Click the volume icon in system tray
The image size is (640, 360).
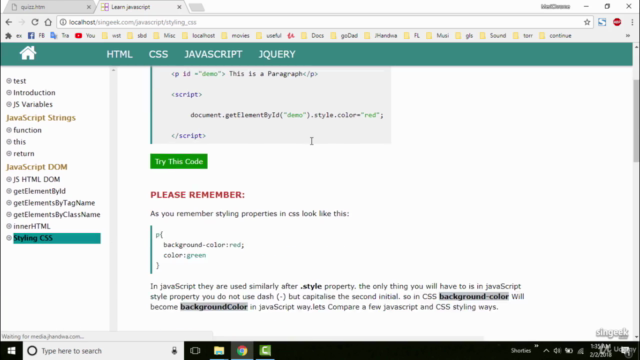pyautogui.click(x=557, y=351)
